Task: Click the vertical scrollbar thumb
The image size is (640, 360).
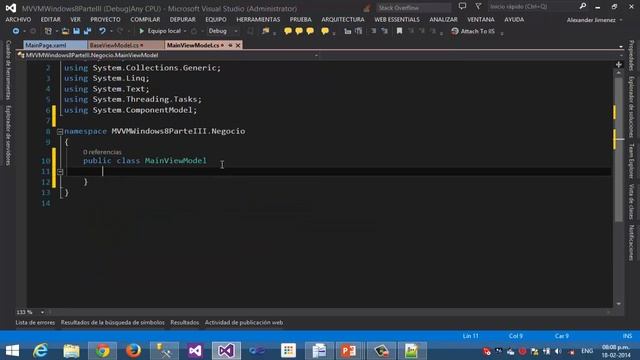Action: tap(619, 149)
